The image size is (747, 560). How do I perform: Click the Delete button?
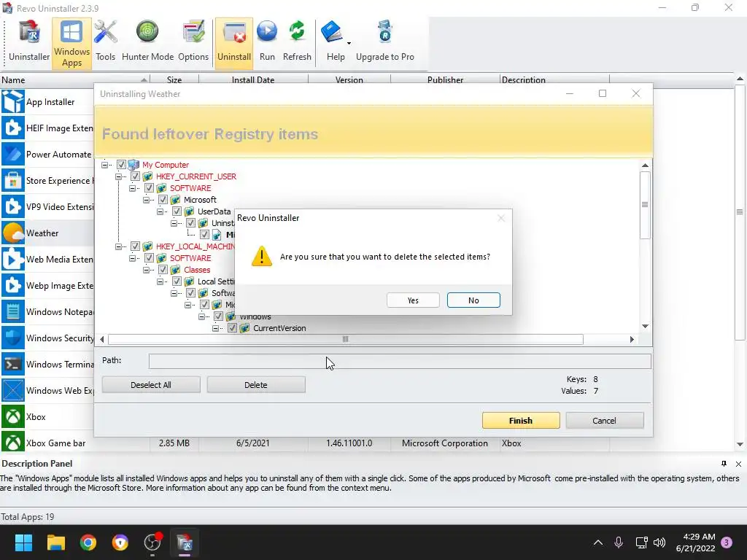pos(256,385)
